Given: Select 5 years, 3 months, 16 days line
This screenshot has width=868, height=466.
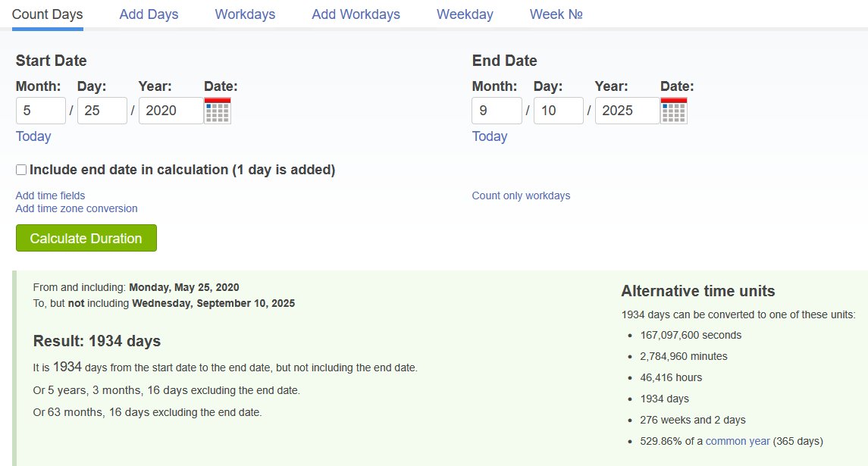Looking at the screenshot, I should coord(166,390).
